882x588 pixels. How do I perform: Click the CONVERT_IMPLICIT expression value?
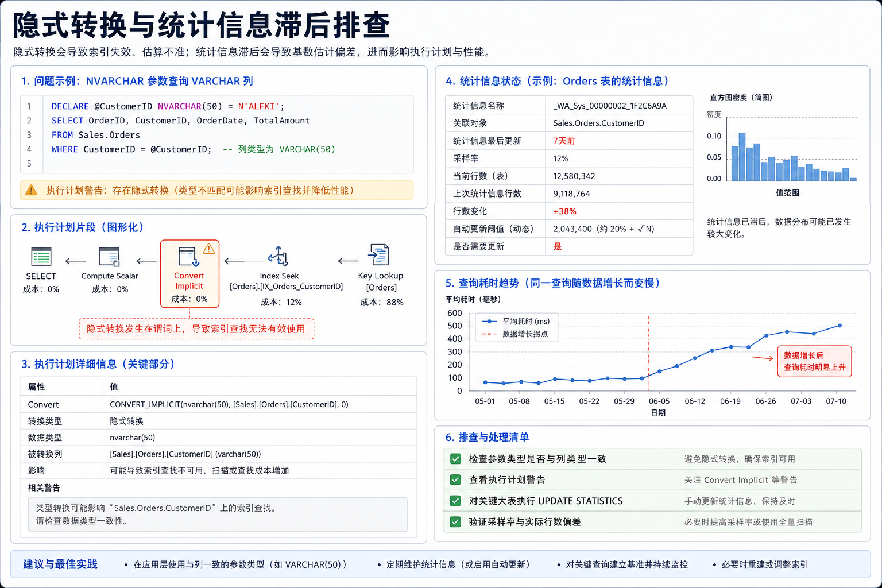pyautogui.click(x=229, y=404)
